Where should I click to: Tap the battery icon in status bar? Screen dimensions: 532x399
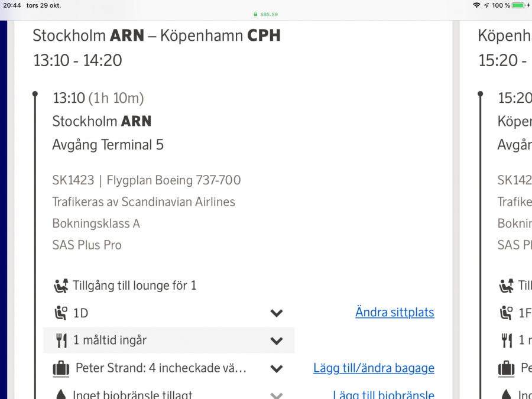tap(518, 5)
